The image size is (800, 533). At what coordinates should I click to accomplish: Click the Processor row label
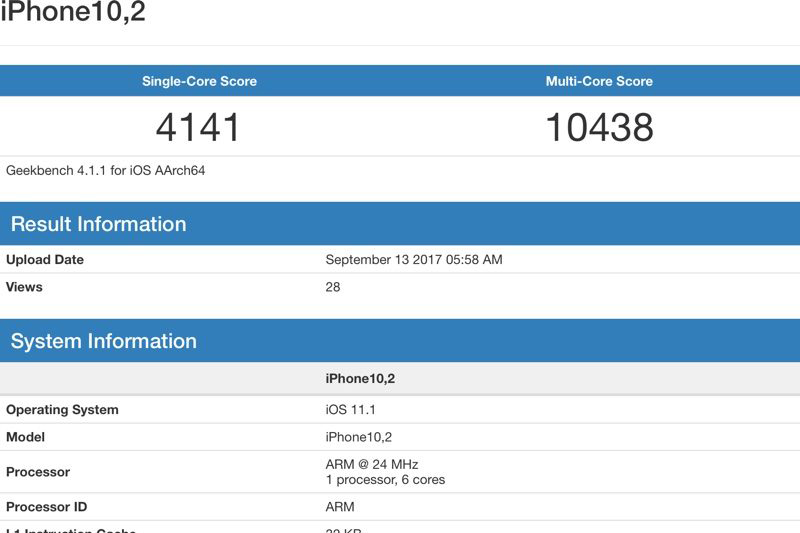[x=38, y=472]
